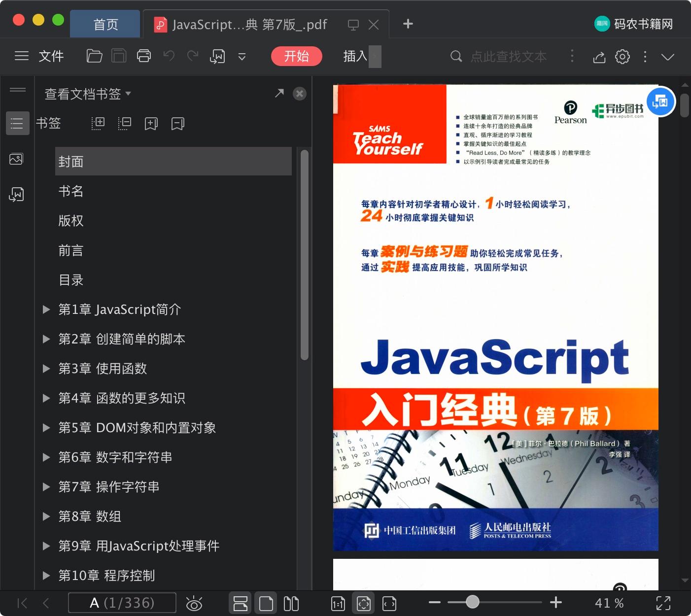Image resolution: width=691 pixels, height=616 pixels.
Task: Click the presentation screen icon on tab
Action: click(353, 25)
